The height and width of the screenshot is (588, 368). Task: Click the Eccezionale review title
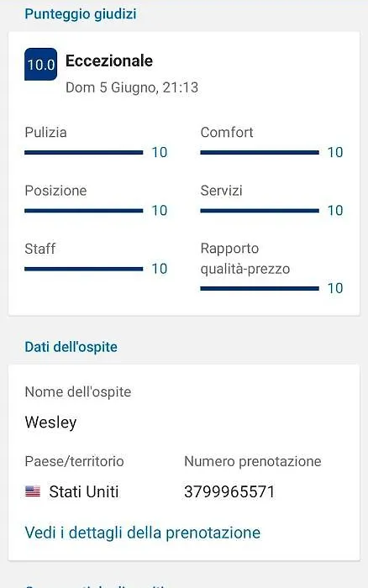(x=109, y=60)
